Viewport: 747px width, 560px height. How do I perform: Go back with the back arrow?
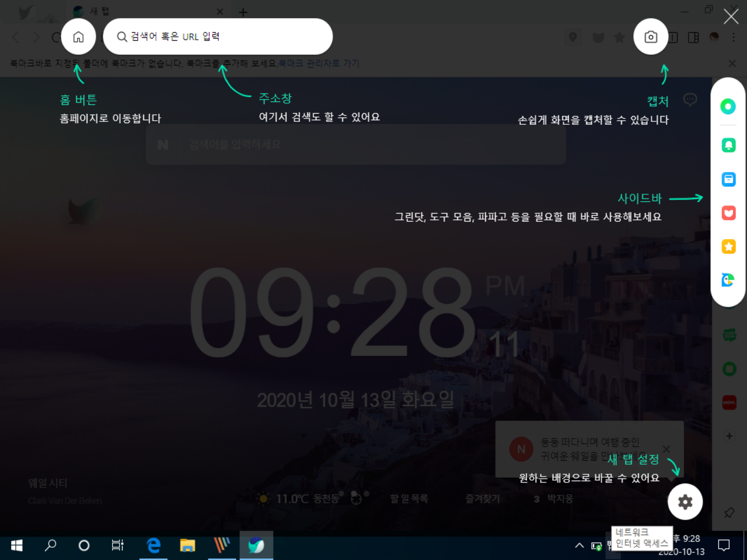(16, 37)
